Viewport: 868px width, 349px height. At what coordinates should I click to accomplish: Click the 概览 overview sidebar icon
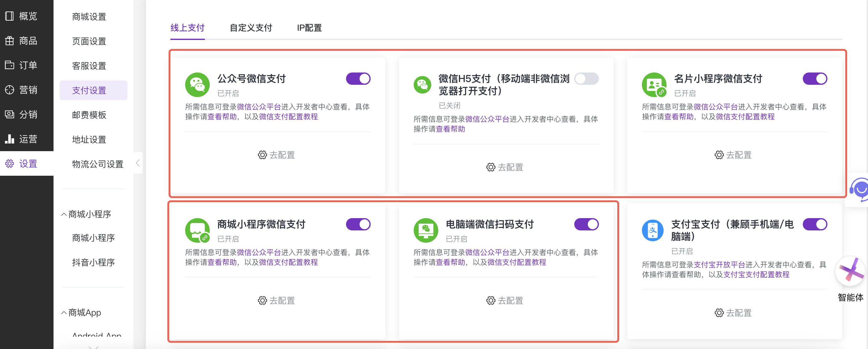[x=10, y=16]
